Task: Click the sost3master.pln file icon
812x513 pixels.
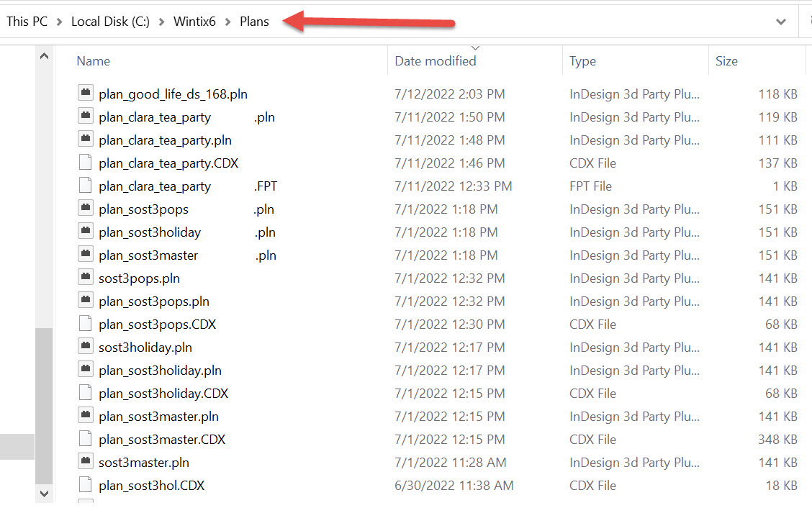Action: tap(86, 461)
